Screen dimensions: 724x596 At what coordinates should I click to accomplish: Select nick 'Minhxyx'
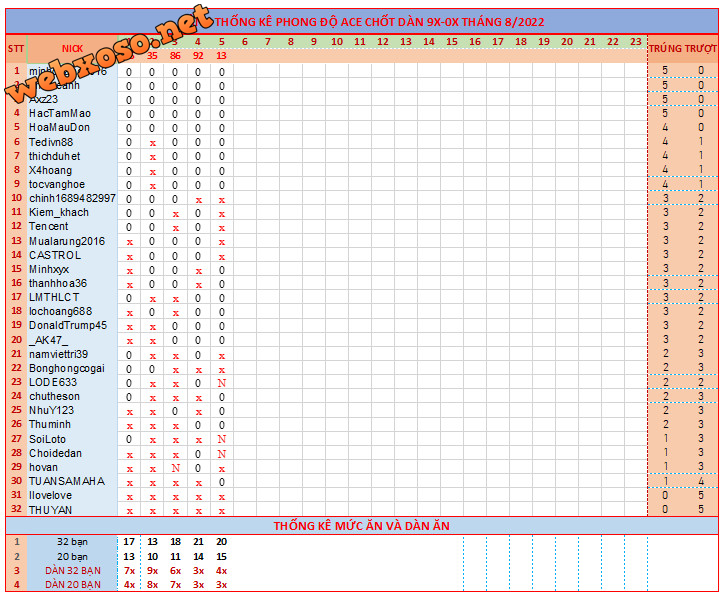click(49, 269)
